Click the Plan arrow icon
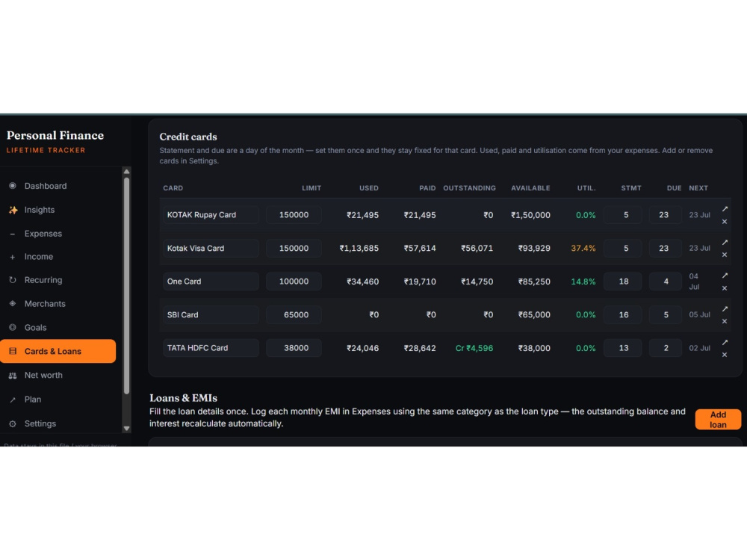 [13, 399]
